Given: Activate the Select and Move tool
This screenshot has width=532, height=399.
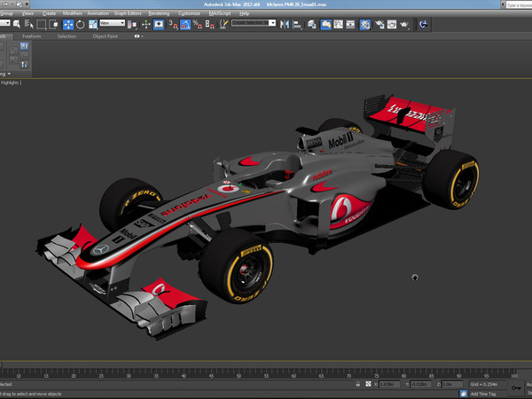Looking at the screenshot, I should click(68, 24).
